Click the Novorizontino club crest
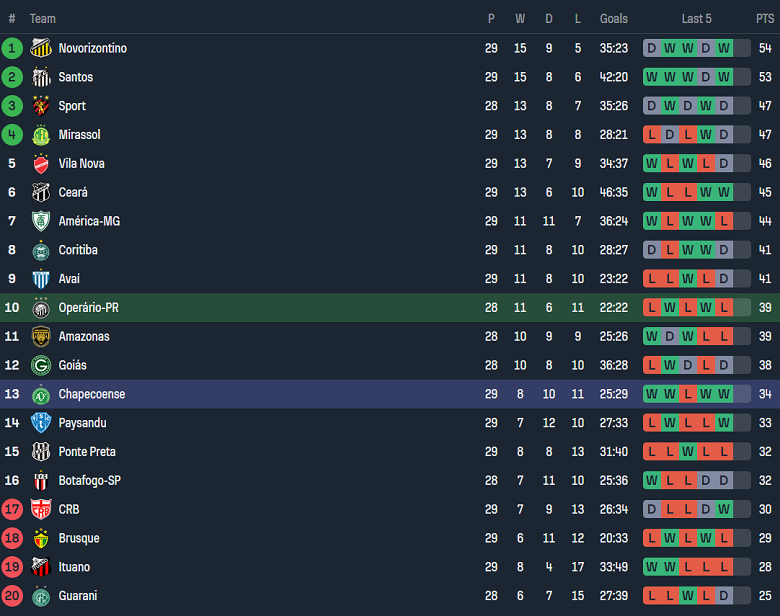Viewport: 780px width, 616px height. coord(41,48)
